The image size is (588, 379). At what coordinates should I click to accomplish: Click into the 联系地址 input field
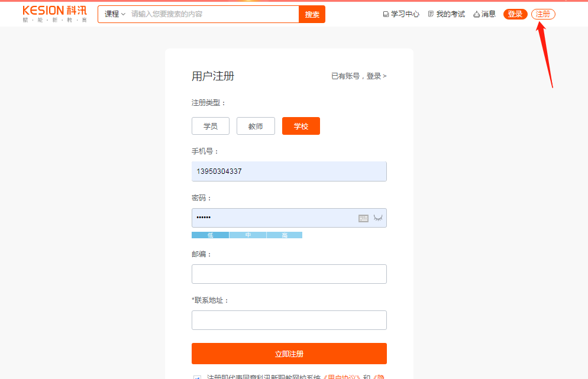pyautogui.click(x=289, y=320)
